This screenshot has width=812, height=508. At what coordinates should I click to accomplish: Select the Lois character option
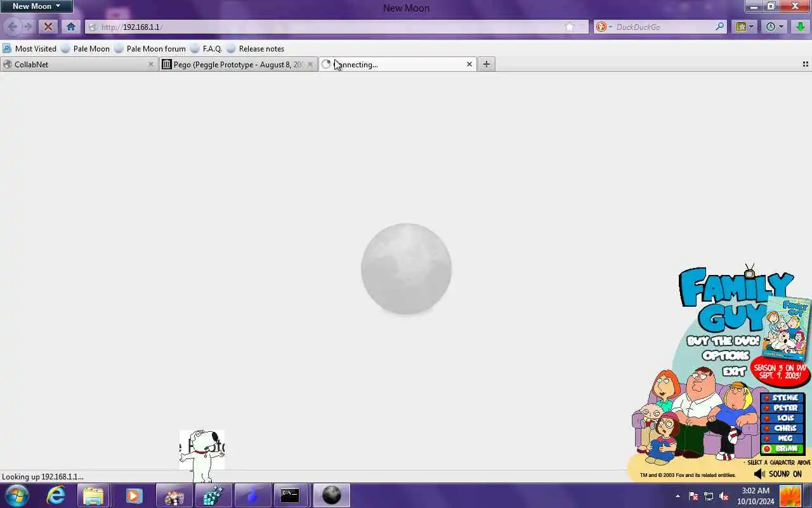(x=782, y=418)
